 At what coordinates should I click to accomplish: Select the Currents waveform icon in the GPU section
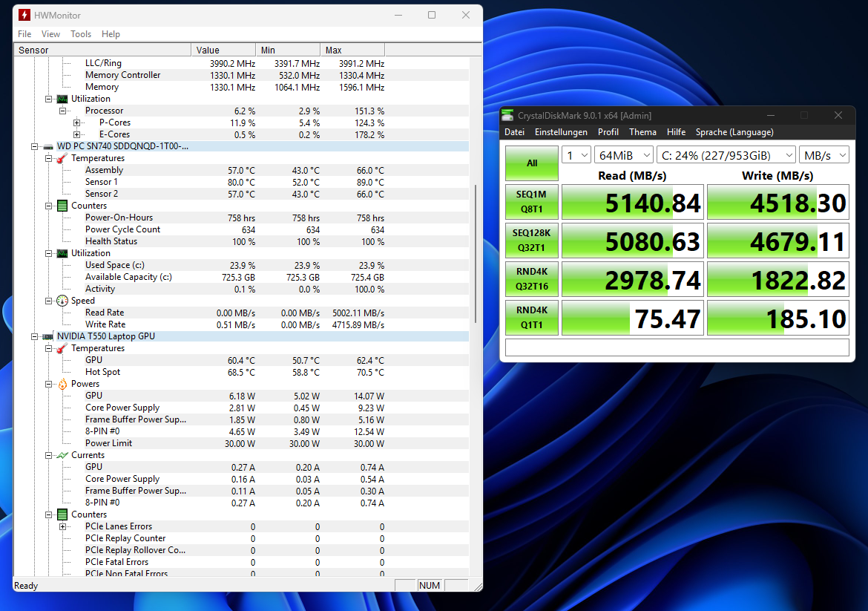click(61, 454)
